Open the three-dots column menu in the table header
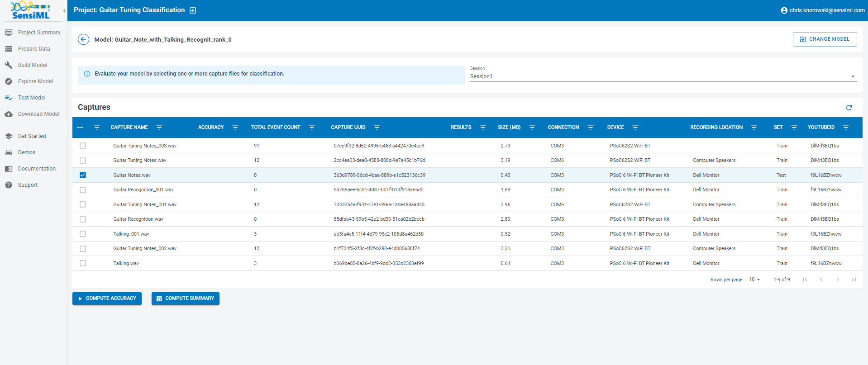 coord(80,128)
